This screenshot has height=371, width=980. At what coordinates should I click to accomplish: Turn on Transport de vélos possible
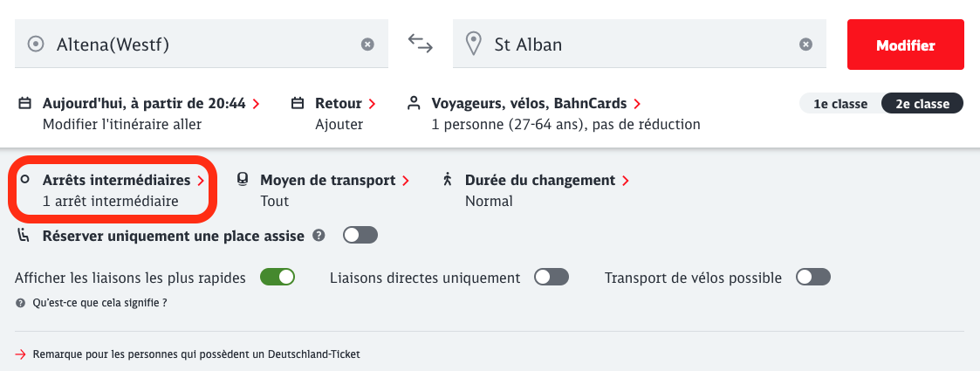812,278
